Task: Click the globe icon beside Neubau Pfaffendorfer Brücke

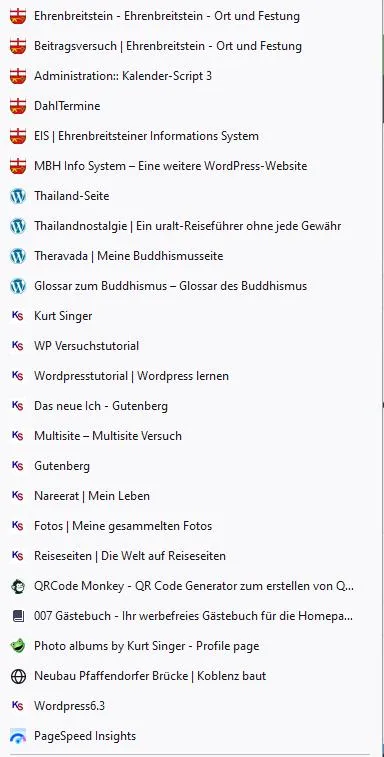Action: (18, 676)
